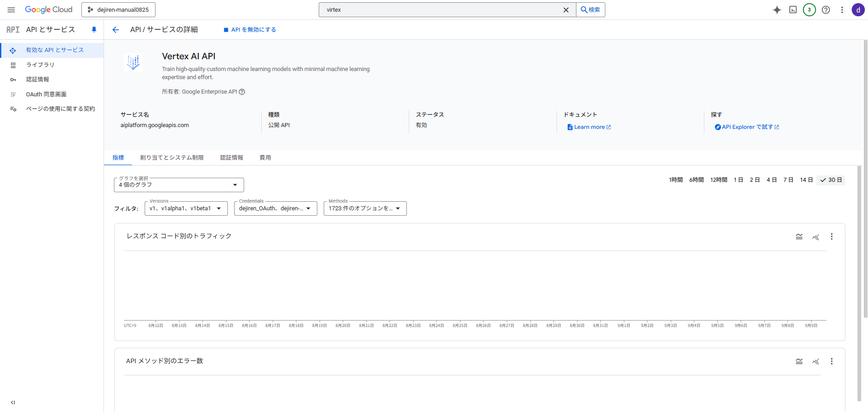
Task: Select the 30 日 time range
Action: (831, 180)
